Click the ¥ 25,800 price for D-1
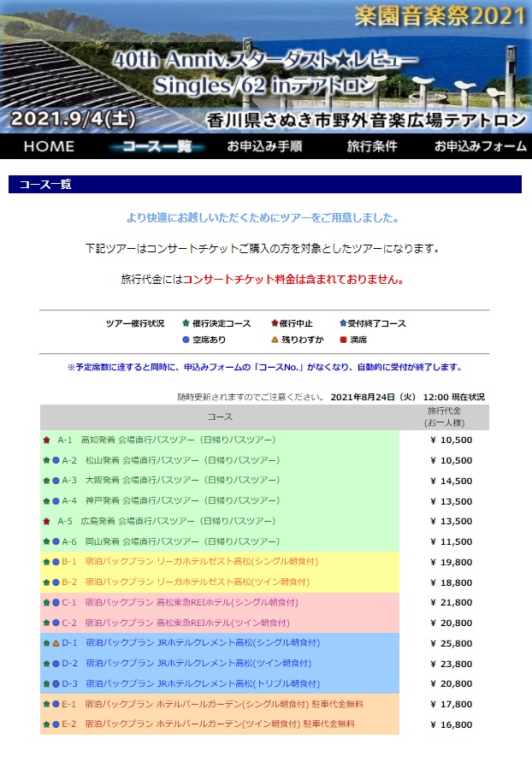532x780 pixels. (451, 644)
